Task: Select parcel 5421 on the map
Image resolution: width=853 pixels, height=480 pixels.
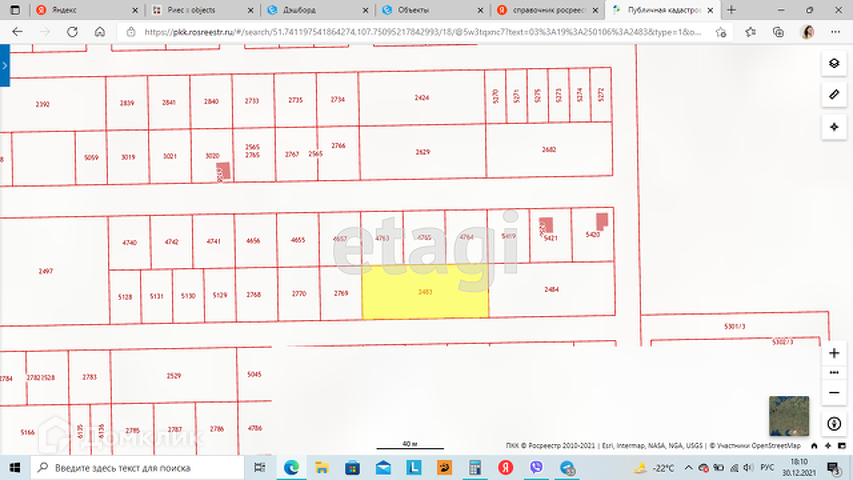Action: tap(551, 236)
